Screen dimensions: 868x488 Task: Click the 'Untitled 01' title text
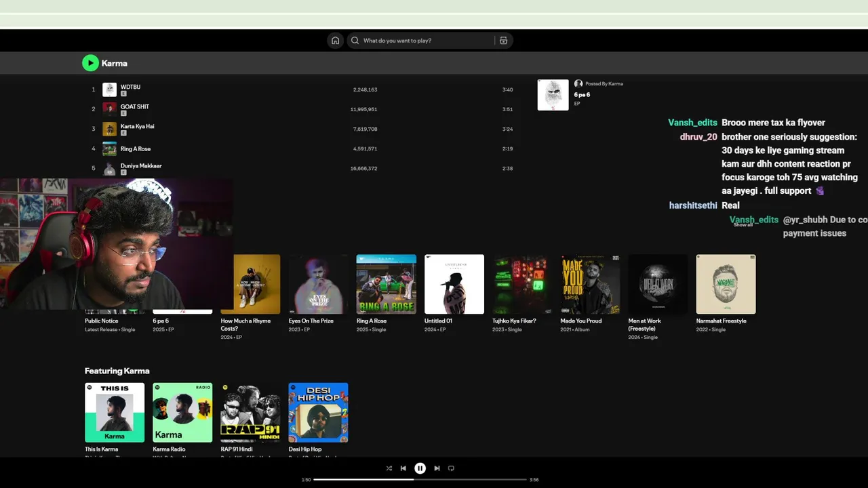[x=438, y=321]
